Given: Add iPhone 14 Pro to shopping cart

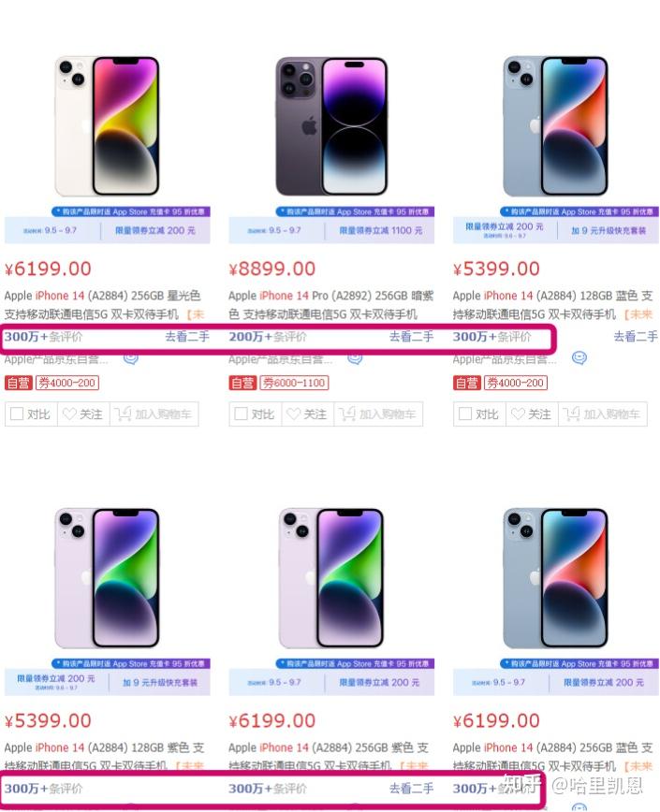Looking at the screenshot, I should (x=378, y=414).
